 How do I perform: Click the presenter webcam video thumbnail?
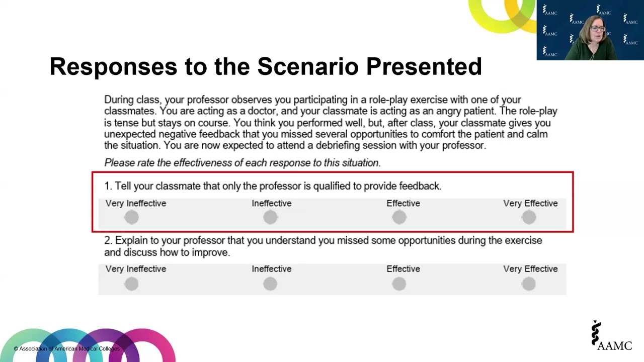click(x=590, y=30)
